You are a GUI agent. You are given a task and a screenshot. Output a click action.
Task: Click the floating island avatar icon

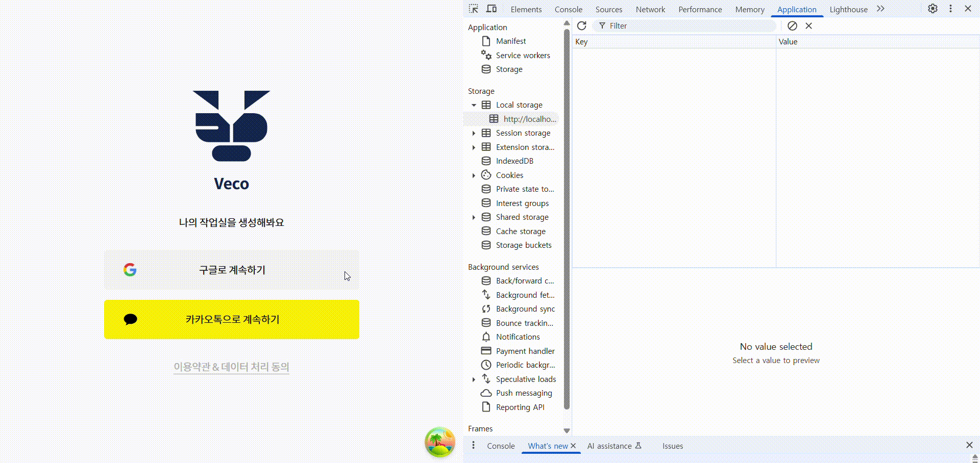click(x=439, y=442)
